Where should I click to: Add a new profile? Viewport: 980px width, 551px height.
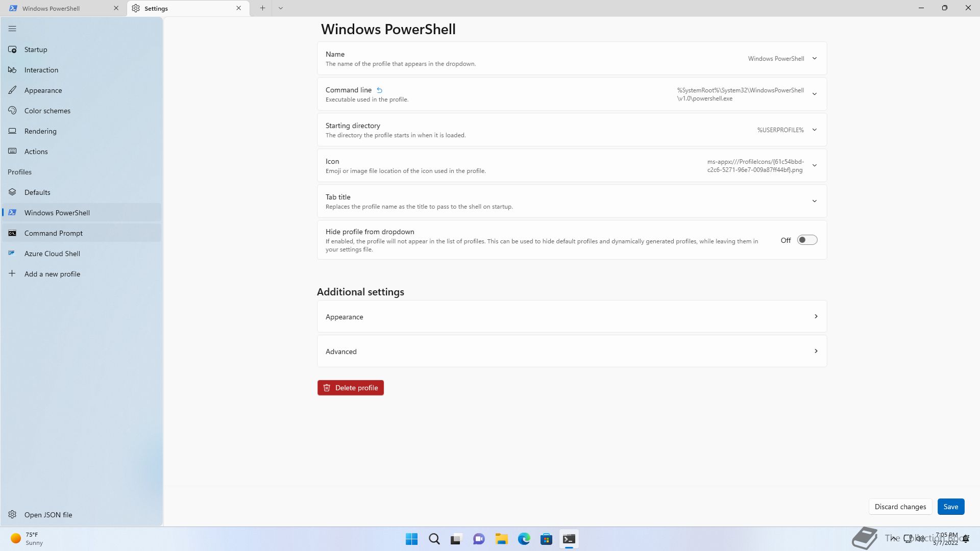(x=82, y=274)
